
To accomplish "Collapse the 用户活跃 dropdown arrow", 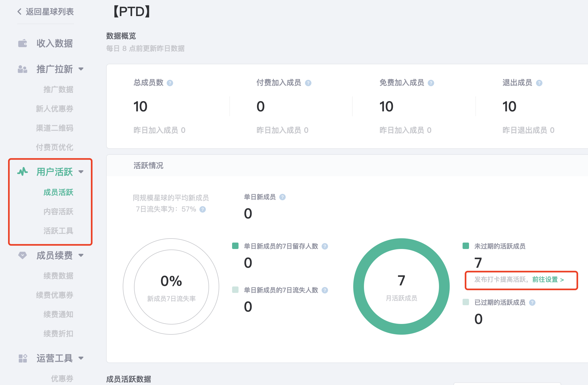I will 81,172.
